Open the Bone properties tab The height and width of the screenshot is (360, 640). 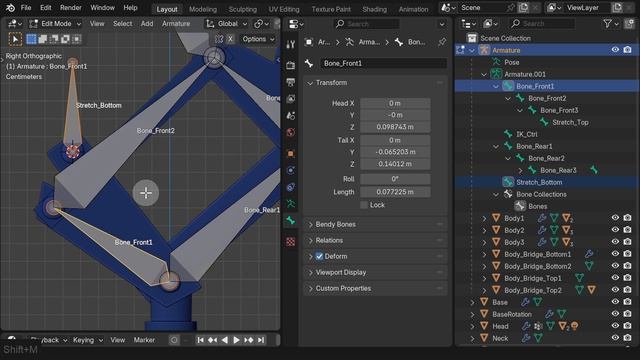(291, 220)
